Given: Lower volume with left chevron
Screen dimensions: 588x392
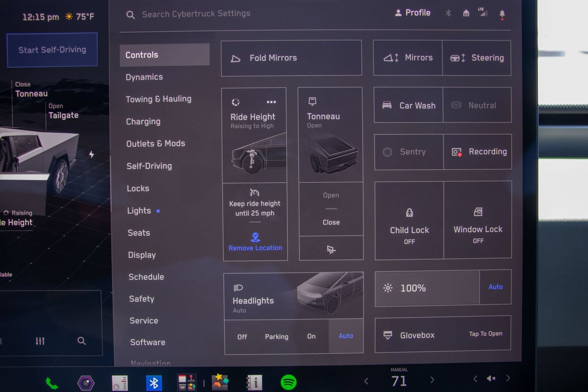Looking at the screenshot, I should 475,379.
